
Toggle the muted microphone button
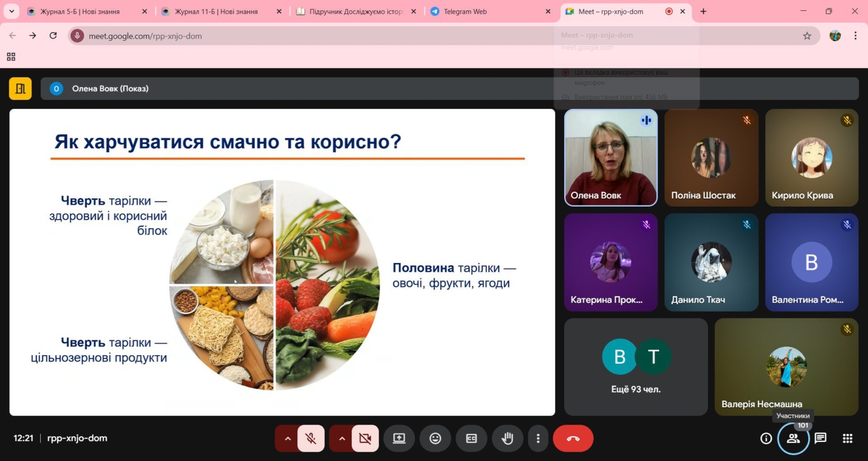pos(311,438)
